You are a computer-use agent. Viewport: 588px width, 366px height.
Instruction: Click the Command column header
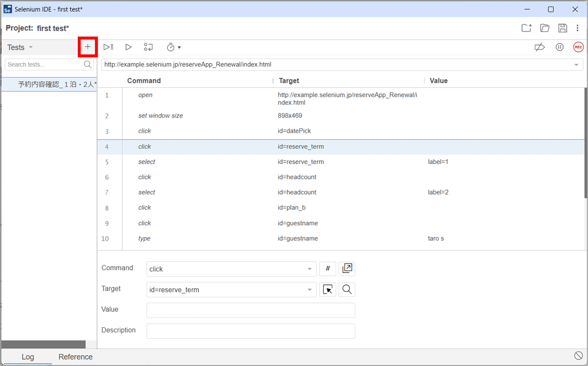(x=144, y=81)
